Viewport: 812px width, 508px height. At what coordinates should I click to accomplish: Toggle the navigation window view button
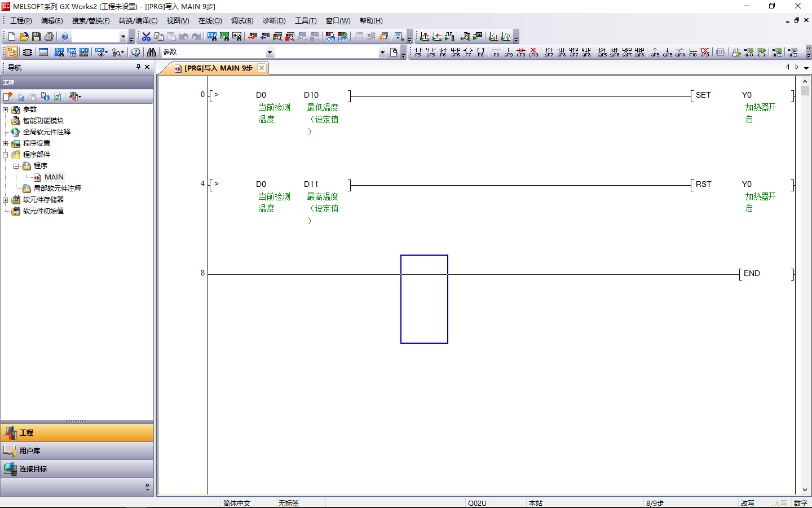(11, 52)
